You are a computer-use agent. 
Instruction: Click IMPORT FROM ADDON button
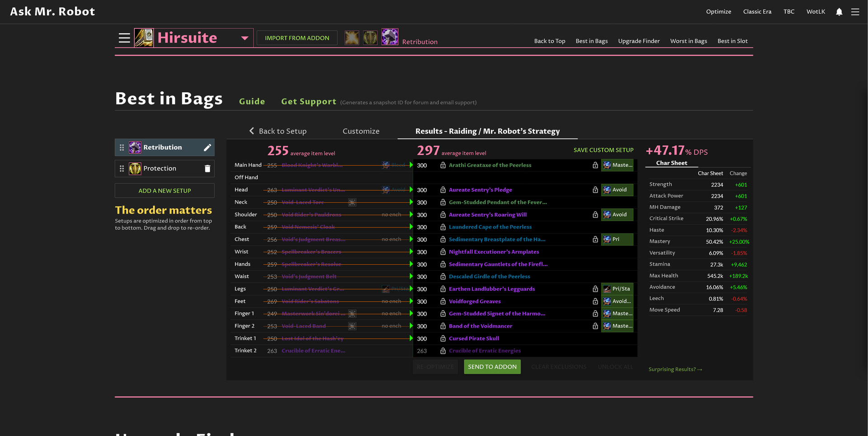pyautogui.click(x=297, y=38)
